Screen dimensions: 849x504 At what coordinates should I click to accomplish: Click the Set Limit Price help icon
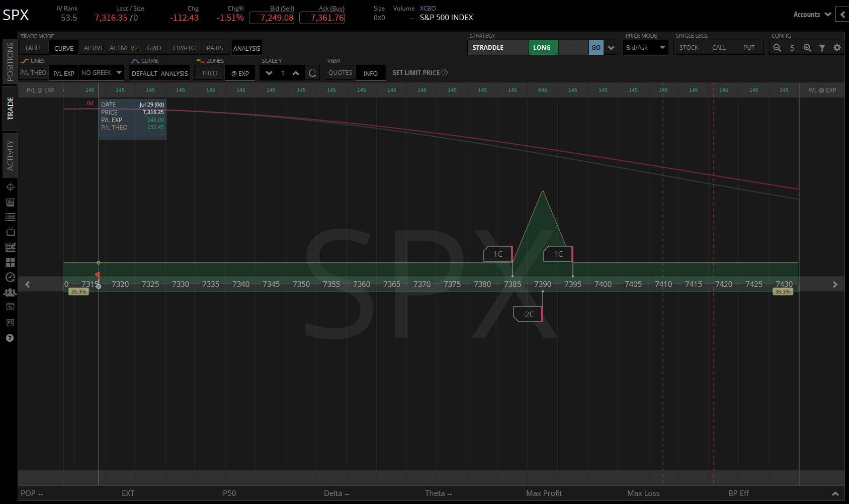[x=445, y=72]
